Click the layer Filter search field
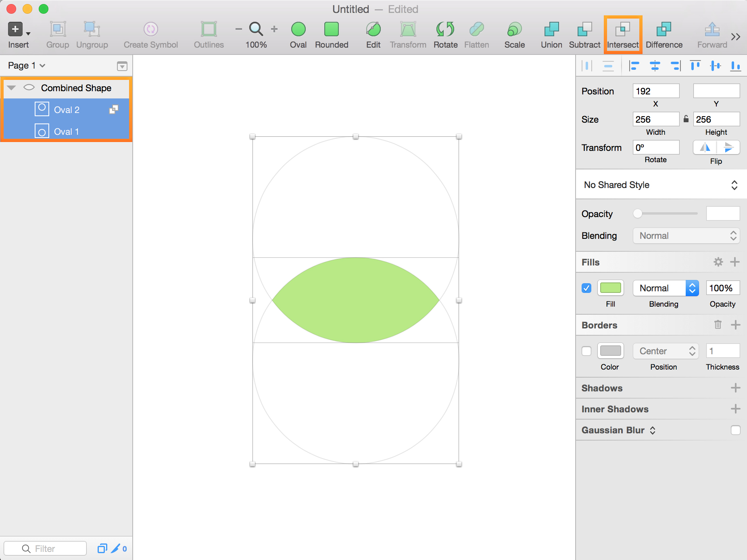This screenshot has width=747, height=560. [x=45, y=548]
